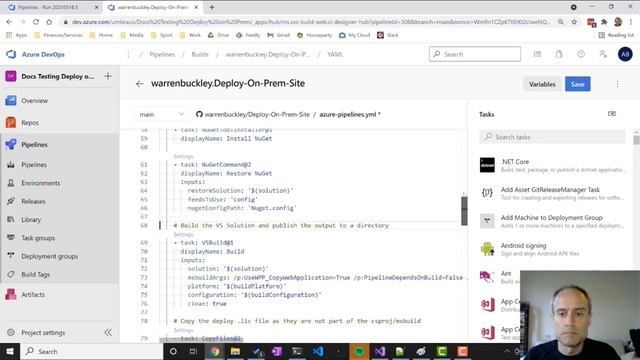Screen dimensions: 640x360
Task: Open Work bookmarks folder
Action: (x=190, y=35)
